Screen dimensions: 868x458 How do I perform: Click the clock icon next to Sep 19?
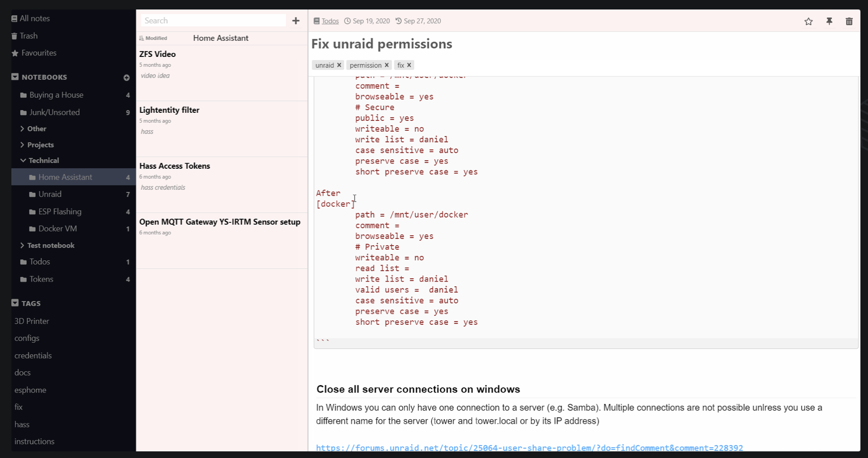346,21
